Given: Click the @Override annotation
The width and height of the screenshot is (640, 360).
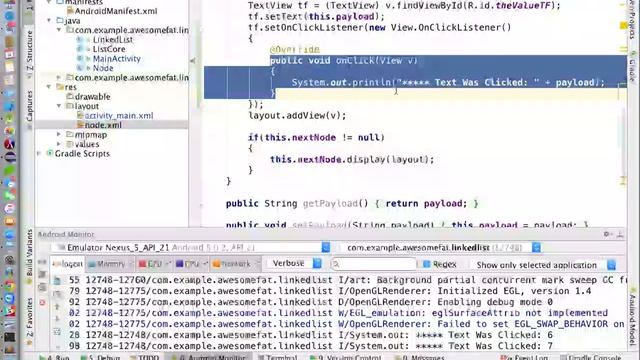Looking at the screenshot, I should coord(295,49).
